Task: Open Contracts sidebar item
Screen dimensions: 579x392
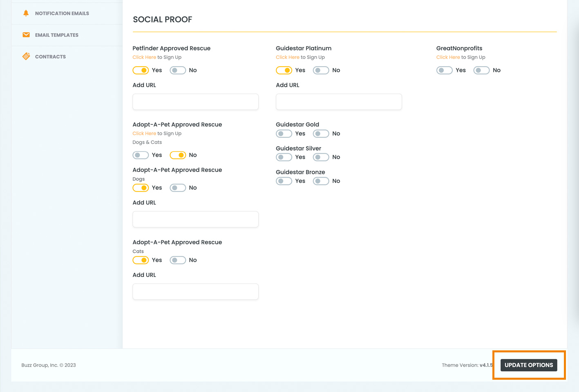Action: pos(67,57)
